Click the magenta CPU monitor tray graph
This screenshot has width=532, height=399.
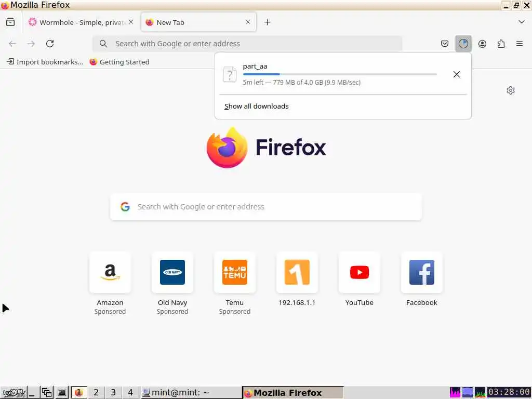click(455, 393)
